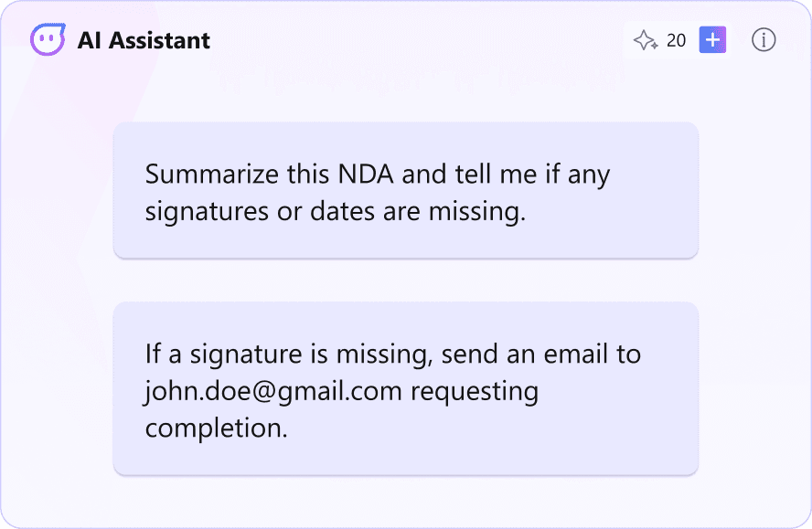Click the sparkle credits icon
The image size is (812, 529).
pyautogui.click(x=646, y=40)
